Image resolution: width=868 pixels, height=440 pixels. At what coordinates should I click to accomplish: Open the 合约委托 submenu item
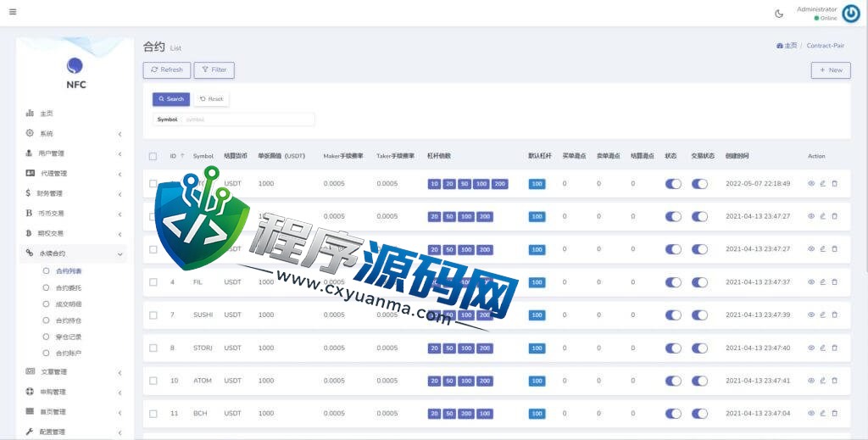(x=69, y=287)
